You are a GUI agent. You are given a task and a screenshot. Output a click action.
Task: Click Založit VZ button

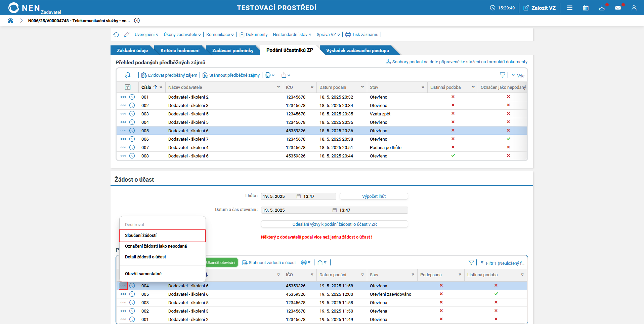tap(540, 8)
